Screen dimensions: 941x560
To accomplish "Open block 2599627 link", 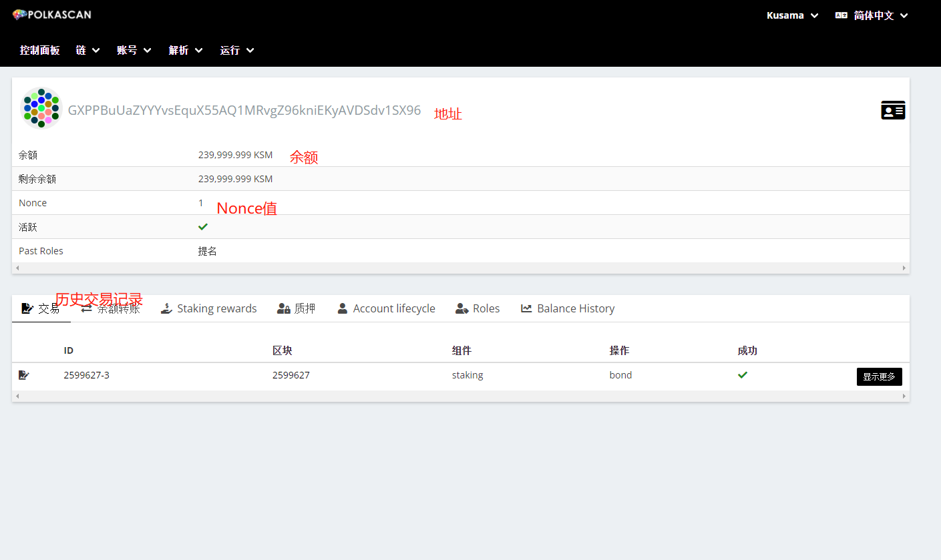I will pos(291,375).
